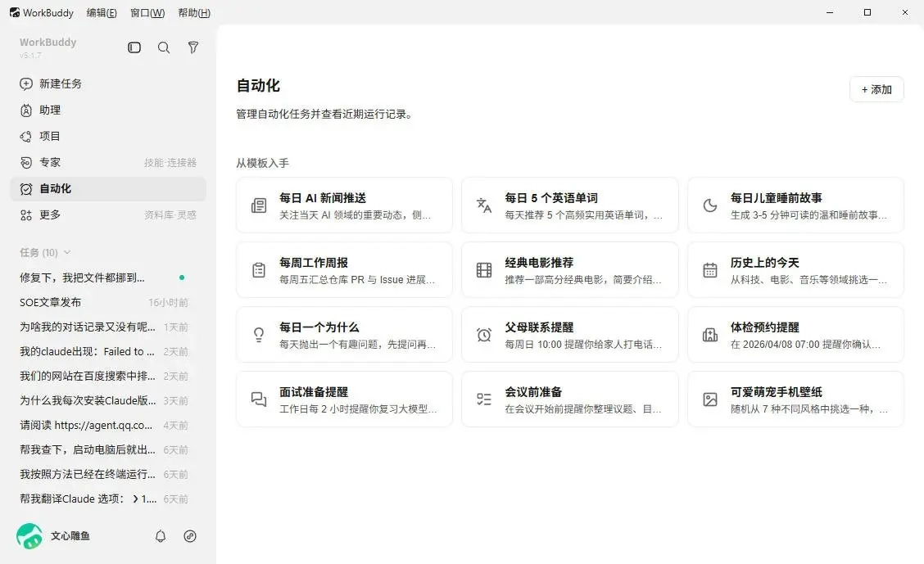Click the 每日一个为什么 template title
Viewport: 924px width, 564px height.
[x=319, y=327]
